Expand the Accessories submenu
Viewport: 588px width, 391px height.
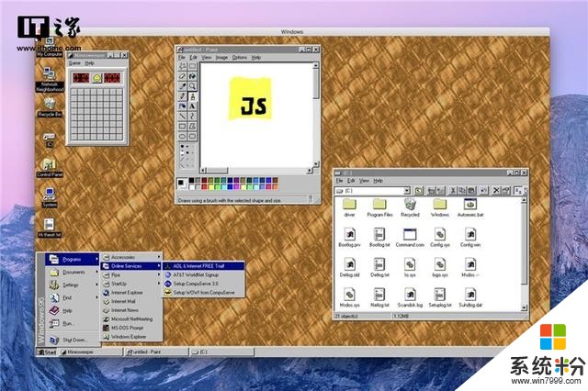pos(131,257)
